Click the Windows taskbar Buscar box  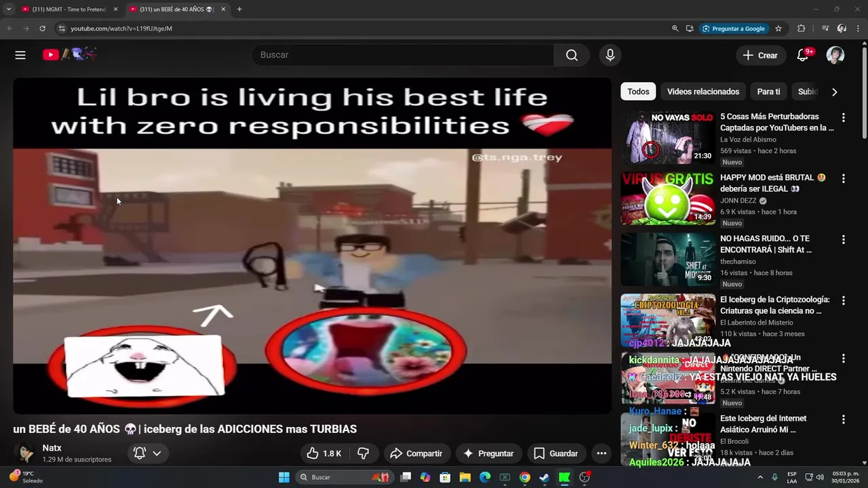(x=344, y=477)
